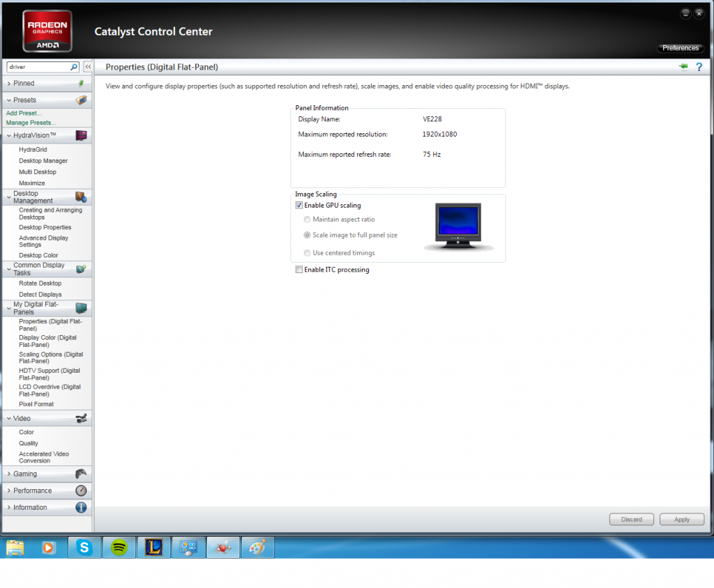Open HDTV Support (Digital Flat-Panel) page

(x=50, y=374)
